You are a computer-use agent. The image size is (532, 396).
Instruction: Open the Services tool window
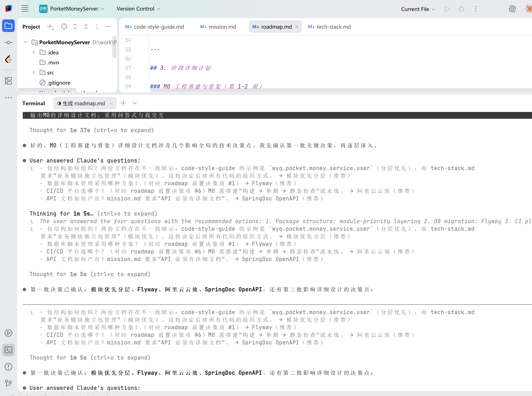pyautogui.click(x=8, y=333)
